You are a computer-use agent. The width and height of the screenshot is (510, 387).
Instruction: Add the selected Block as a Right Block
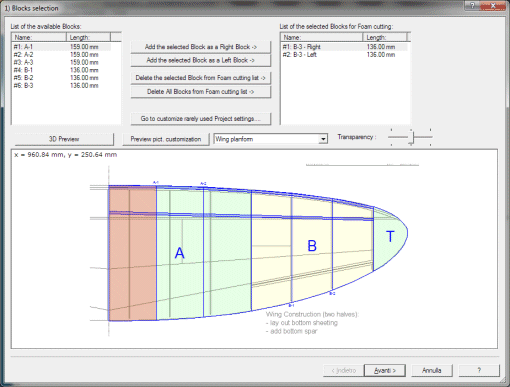[x=201, y=47]
